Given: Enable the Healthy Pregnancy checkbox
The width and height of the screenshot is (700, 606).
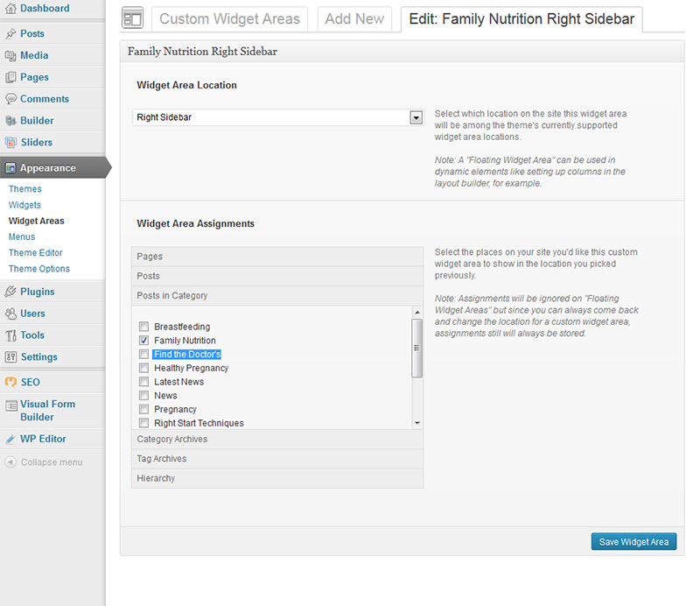Looking at the screenshot, I should 143,368.
